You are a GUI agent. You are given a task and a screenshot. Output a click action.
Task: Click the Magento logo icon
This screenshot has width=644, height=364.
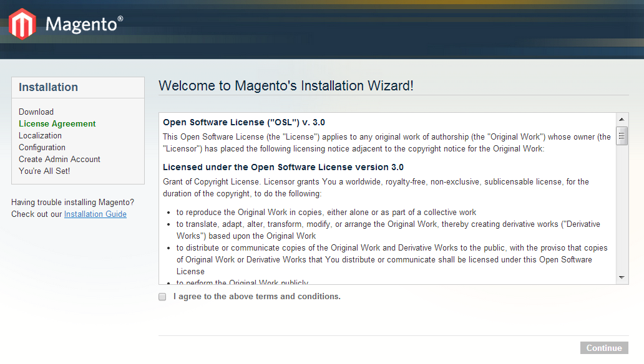click(22, 24)
